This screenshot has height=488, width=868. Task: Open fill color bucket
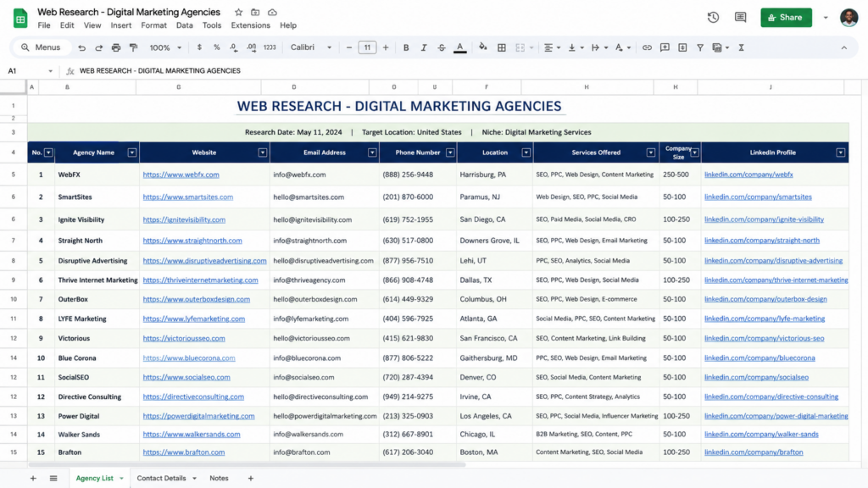[x=482, y=47]
